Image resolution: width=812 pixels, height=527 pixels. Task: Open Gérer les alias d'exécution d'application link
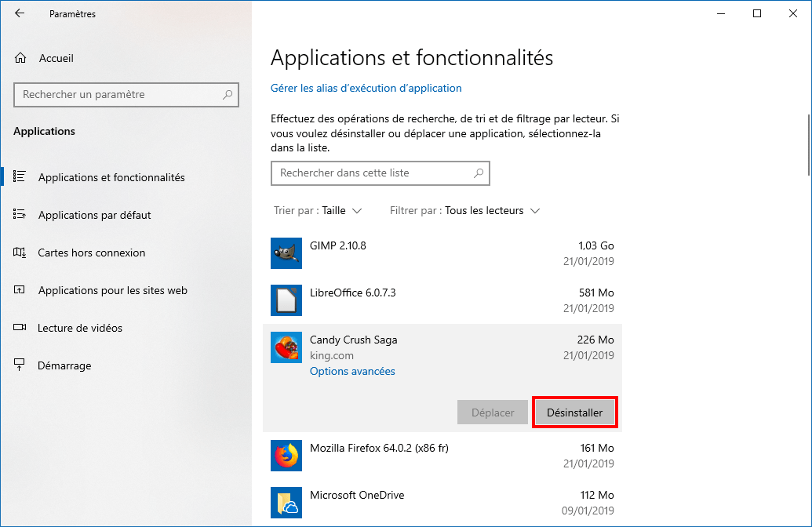click(366, 88)
